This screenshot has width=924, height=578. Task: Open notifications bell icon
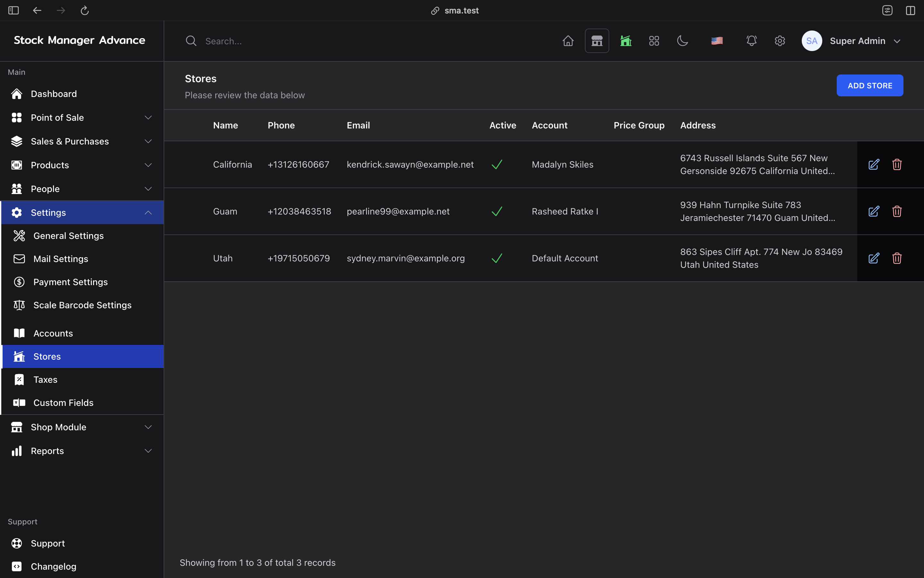click(751, 41)
